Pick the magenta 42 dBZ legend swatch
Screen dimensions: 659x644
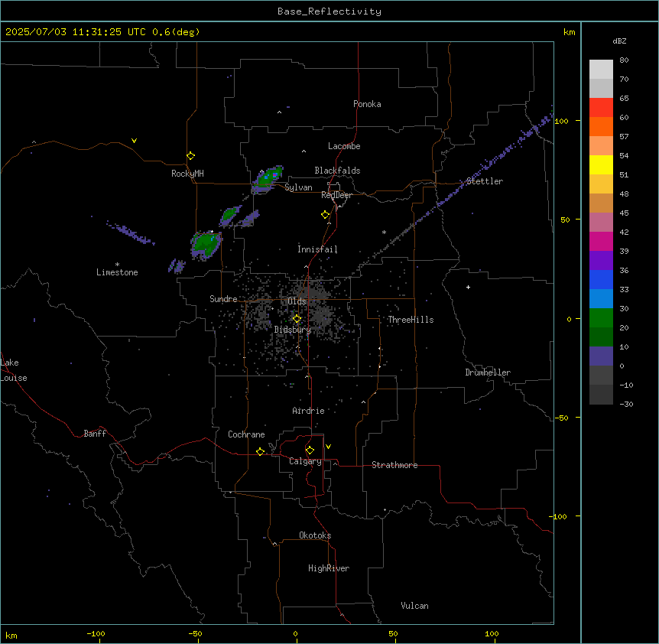[x=601, y=241]
